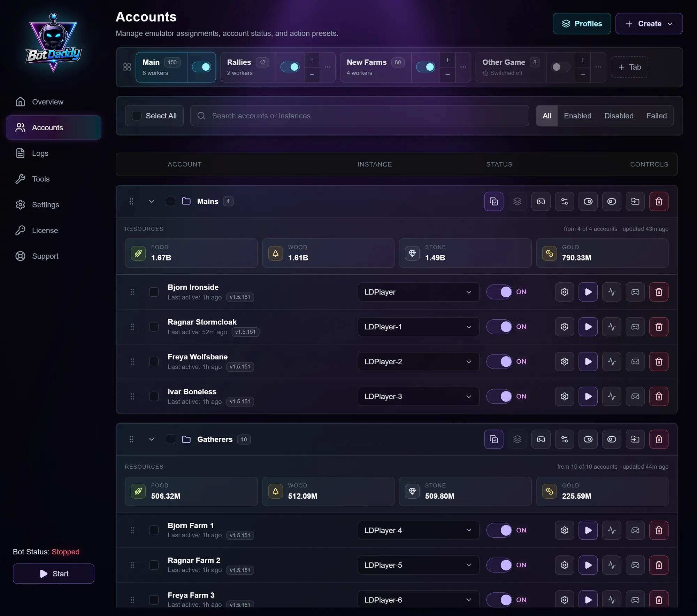Switch to the New Farms tab
This screenshot has height=616, width=697.
coord(375,67)
